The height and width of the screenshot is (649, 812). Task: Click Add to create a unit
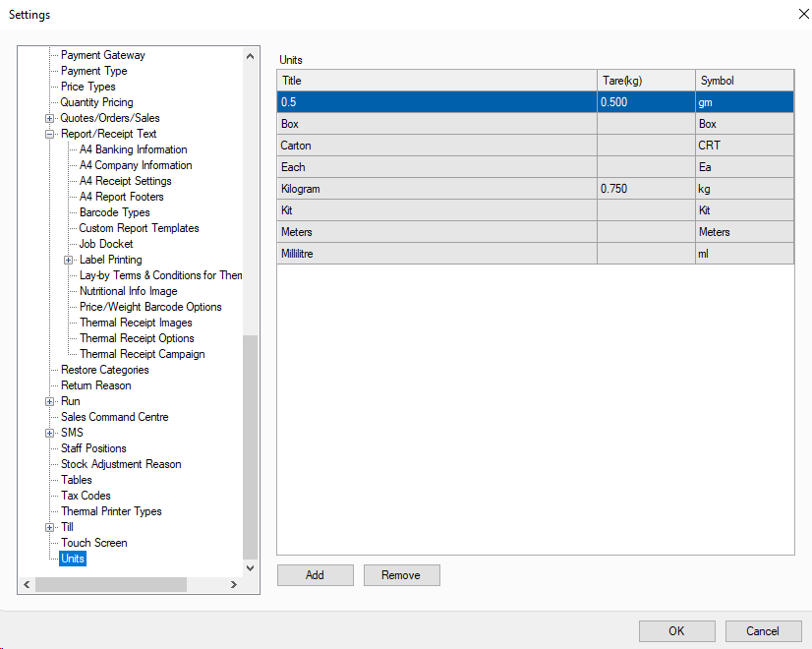pos(316,575)
